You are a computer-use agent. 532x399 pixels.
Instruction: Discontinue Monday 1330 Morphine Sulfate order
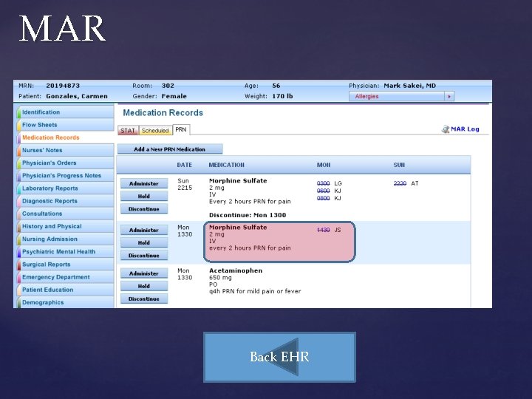tap(144, 256)
